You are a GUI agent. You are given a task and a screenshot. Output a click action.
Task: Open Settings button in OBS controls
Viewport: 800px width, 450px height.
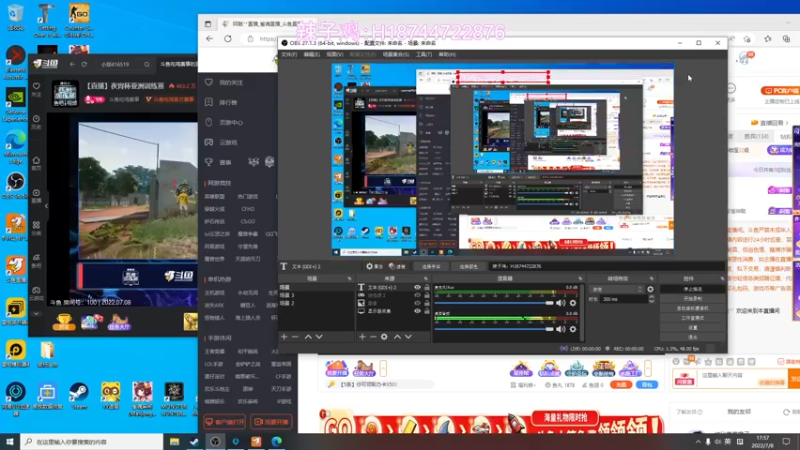[692, 328]
